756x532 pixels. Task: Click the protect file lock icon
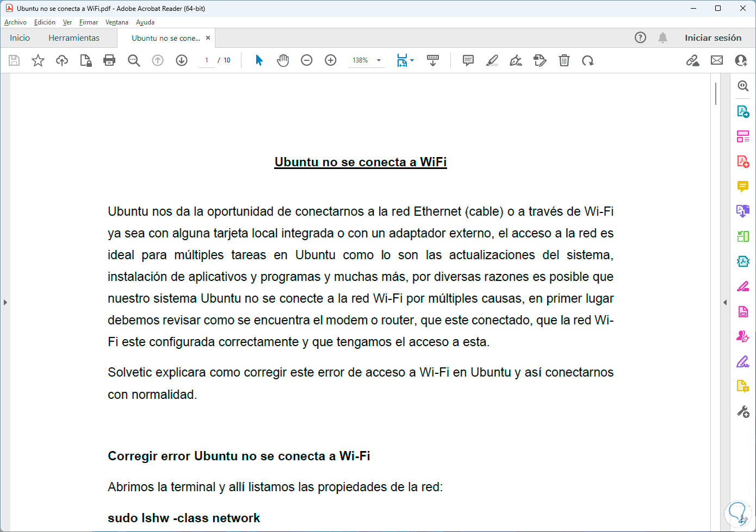(x=86, y=60)
